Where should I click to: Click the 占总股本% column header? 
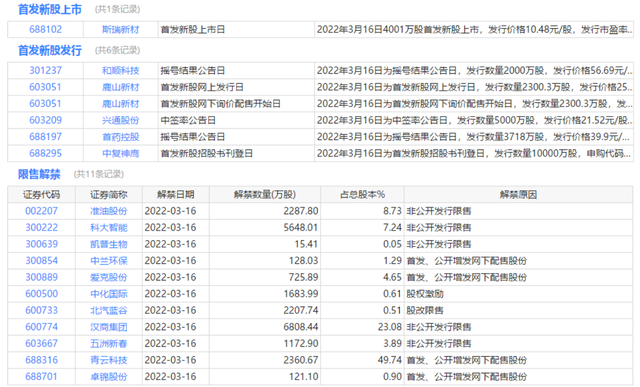362,195
